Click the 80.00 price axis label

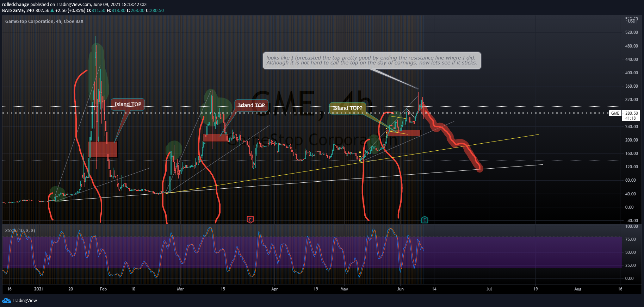(x=630, y=180)
